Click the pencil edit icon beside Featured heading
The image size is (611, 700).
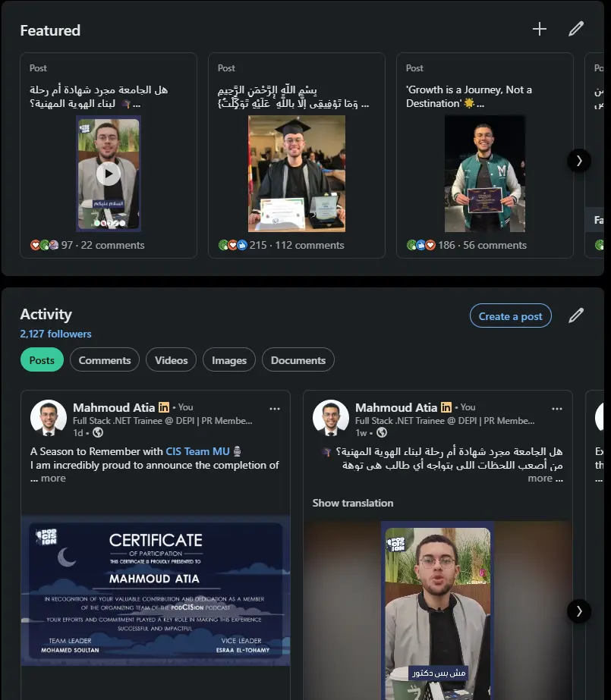click(x=576, y=28)
